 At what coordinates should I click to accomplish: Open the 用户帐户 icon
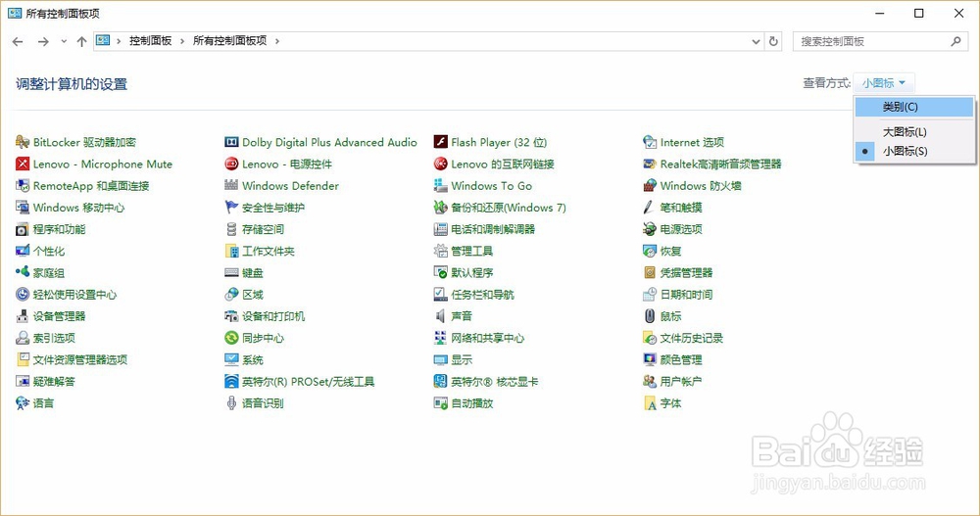(x=650, y=382)
